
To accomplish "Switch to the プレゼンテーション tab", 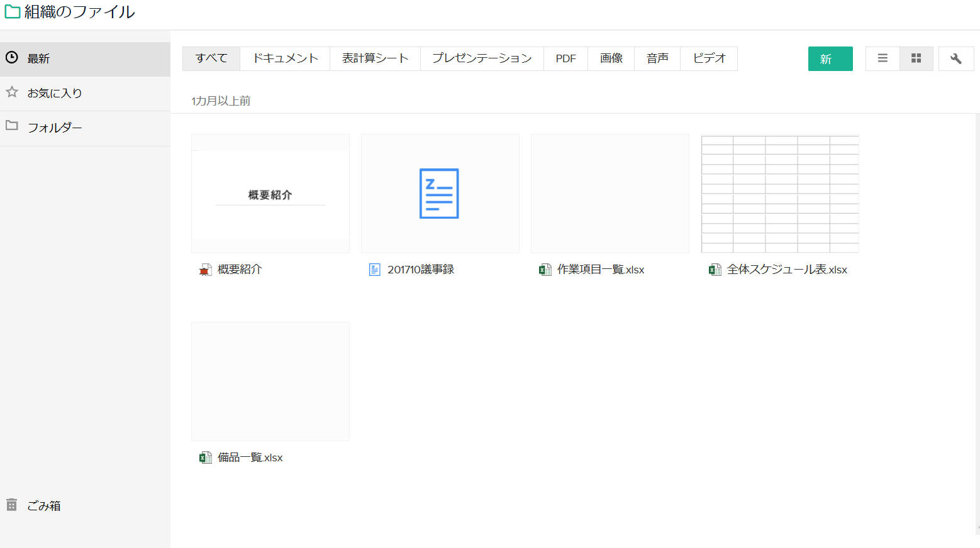I will [x=482, y=58].
